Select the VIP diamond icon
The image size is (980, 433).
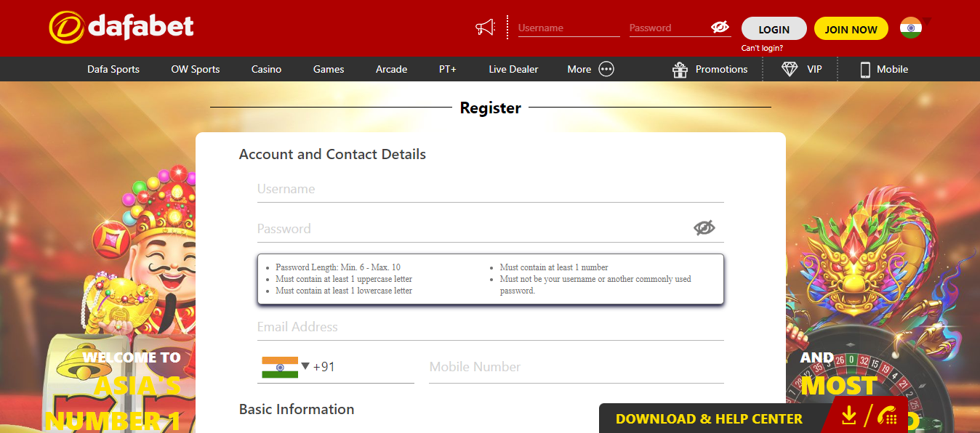(x=790, y=68)
